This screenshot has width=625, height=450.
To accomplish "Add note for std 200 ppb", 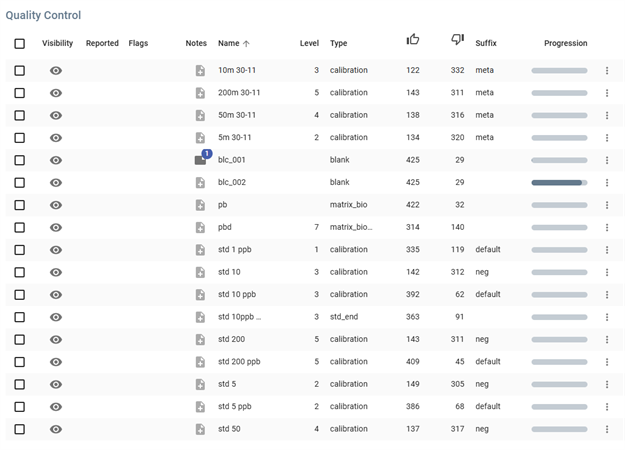I will [200, 362].
